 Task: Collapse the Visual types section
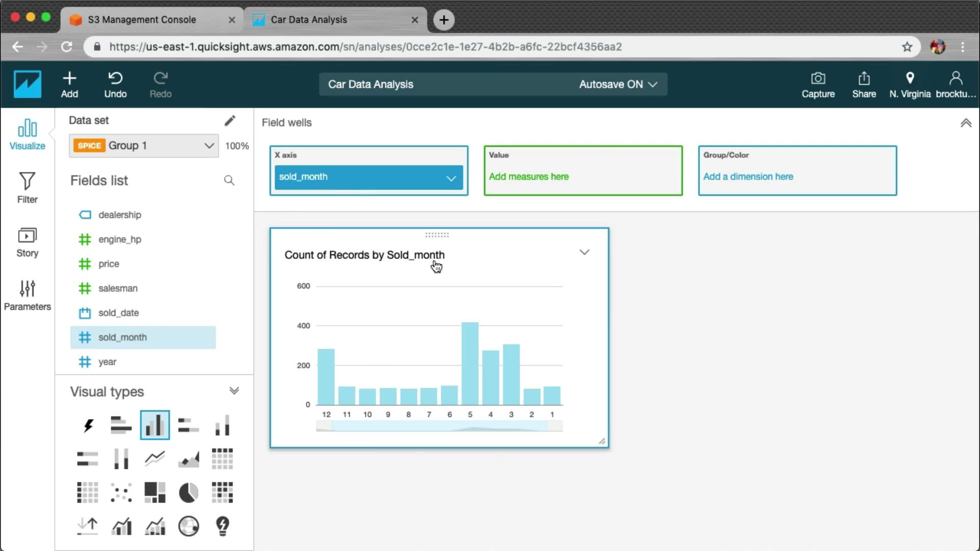coord(234,391)
